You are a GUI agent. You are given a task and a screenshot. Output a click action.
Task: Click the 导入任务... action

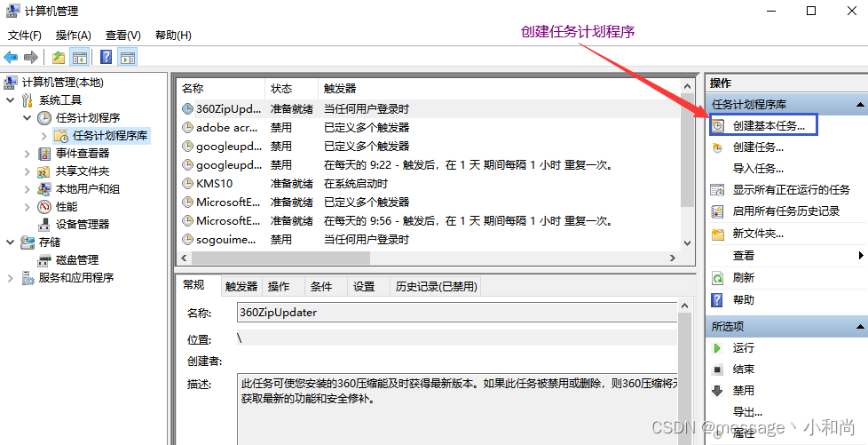coord(758,169)
